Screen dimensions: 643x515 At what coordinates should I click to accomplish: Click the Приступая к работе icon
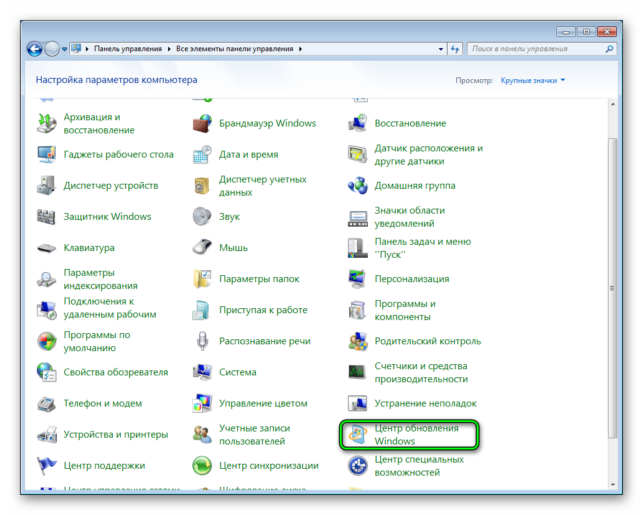202,310
